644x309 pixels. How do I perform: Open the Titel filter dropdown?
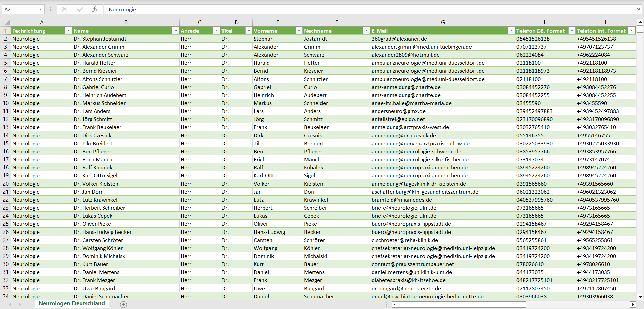(x=248, y=31)
